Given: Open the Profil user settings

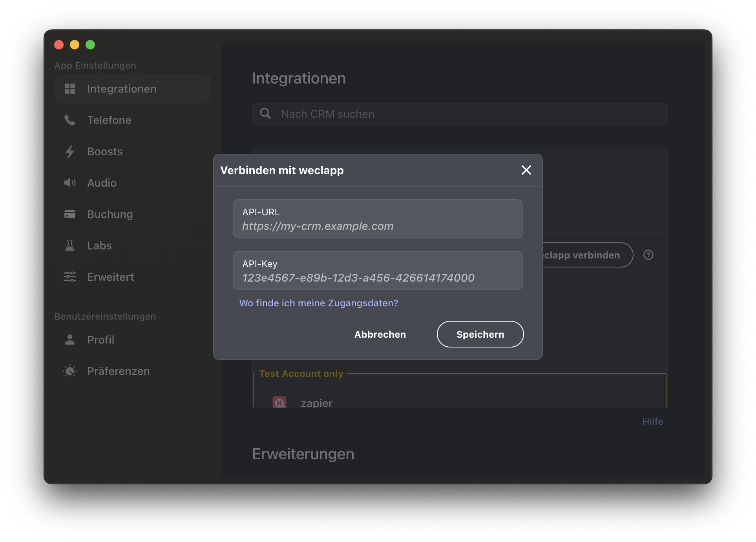Looking at the screenshot, I should coord(133,340).
